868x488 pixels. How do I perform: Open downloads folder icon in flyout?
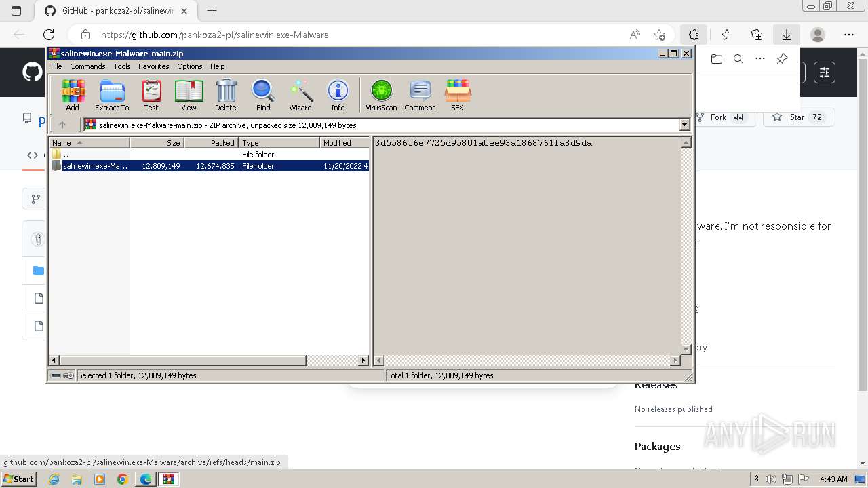click(x=717, y=59)
